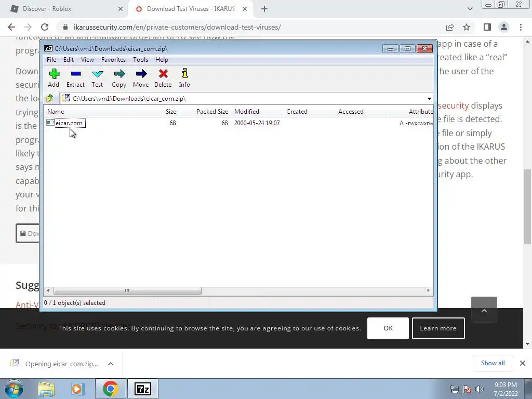
Task: Sort by the Name column header
Action: [86, 112]
